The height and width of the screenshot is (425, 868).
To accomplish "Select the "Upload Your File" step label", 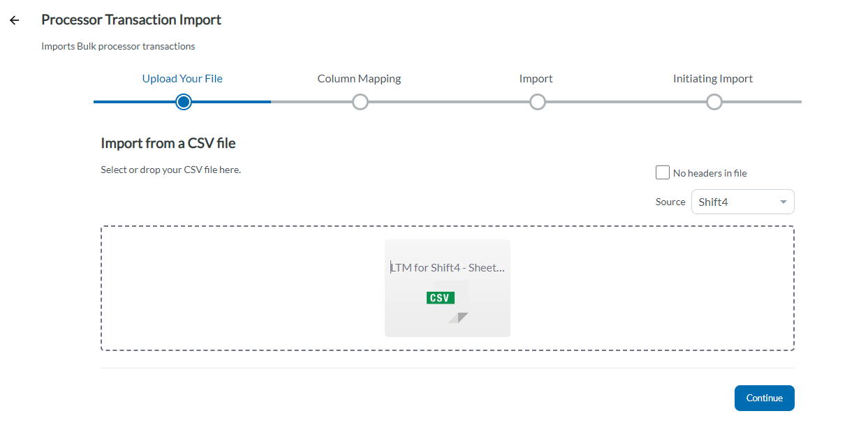I will (x=182, y=79).
